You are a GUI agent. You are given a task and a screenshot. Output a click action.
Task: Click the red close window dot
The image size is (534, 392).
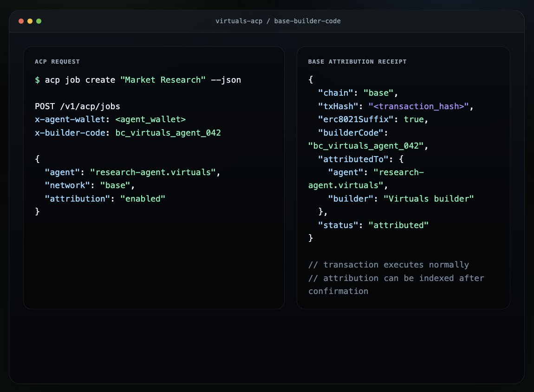tap(21, 21)
